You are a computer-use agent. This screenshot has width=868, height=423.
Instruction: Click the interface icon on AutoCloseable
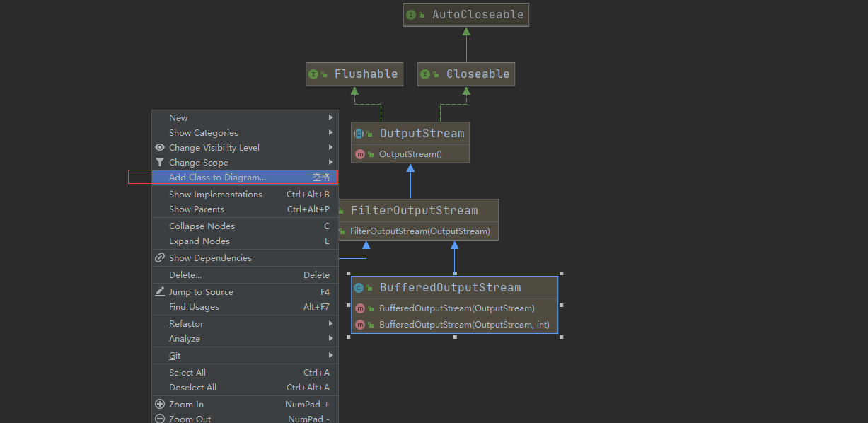pos(411,15)
